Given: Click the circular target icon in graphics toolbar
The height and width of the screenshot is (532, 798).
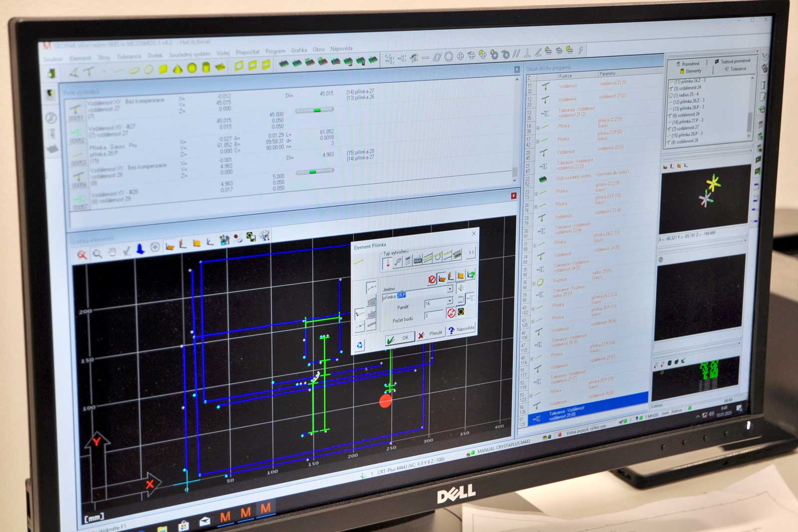Looking at the screenshot, I should tap(155, 247).
